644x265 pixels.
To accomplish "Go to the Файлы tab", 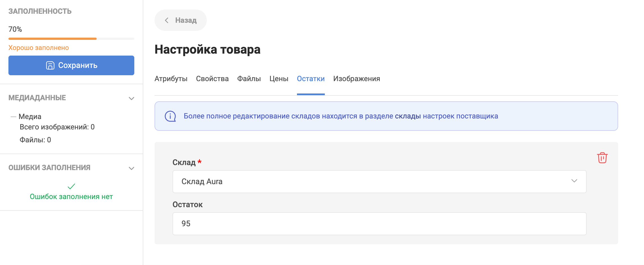I will [249, 79].
